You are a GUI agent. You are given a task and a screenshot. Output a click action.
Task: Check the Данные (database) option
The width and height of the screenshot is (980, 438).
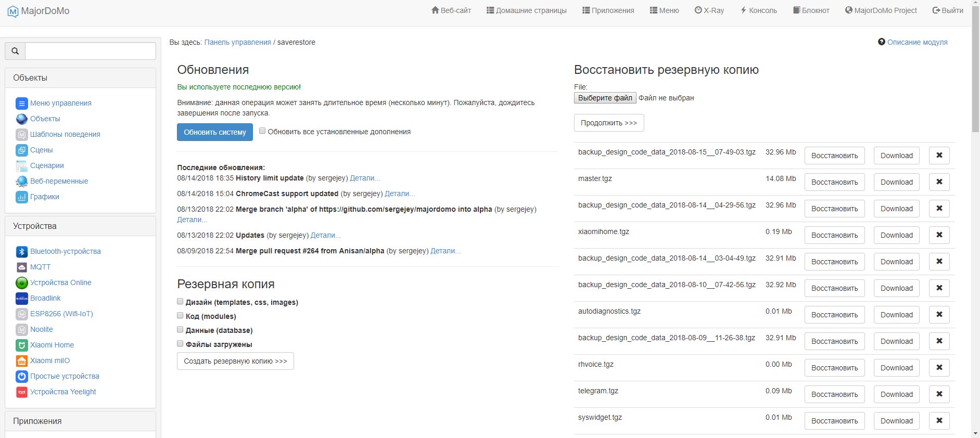[180, 330]
